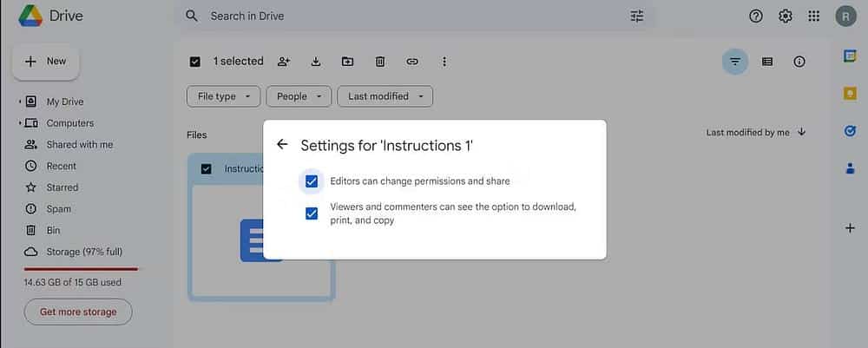The width and height of the screenshot is (868, 348).
Task: Expand the Computers tree
Action: tap(20, 123)
